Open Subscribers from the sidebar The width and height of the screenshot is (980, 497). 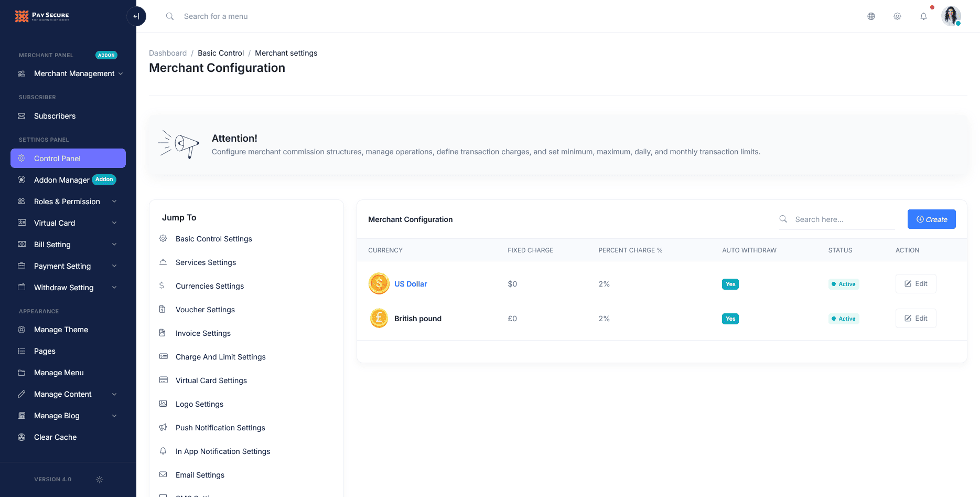(x=54, y=116)
